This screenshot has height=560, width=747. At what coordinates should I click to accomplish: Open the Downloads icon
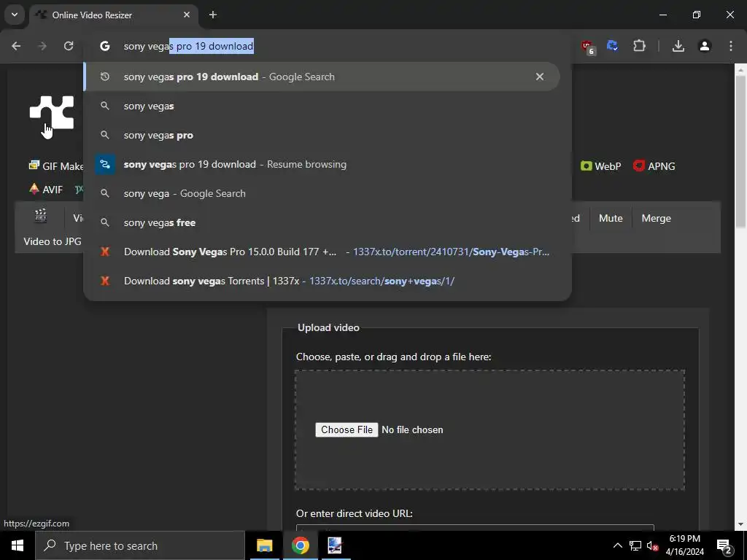point(678,46)
